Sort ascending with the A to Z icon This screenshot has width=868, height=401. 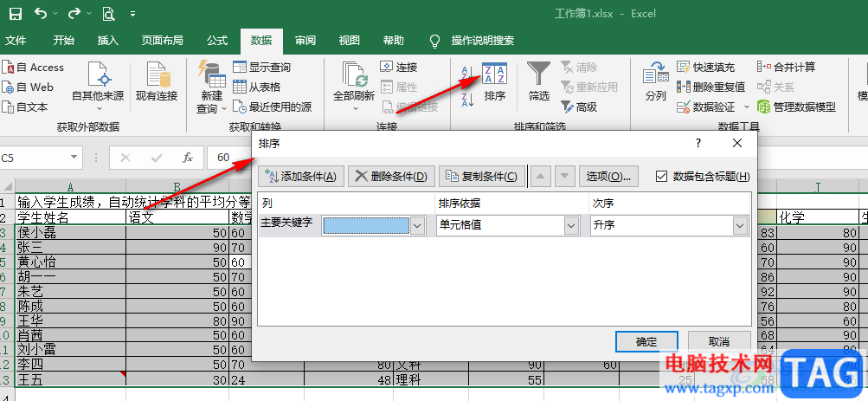tap(468, 72)
